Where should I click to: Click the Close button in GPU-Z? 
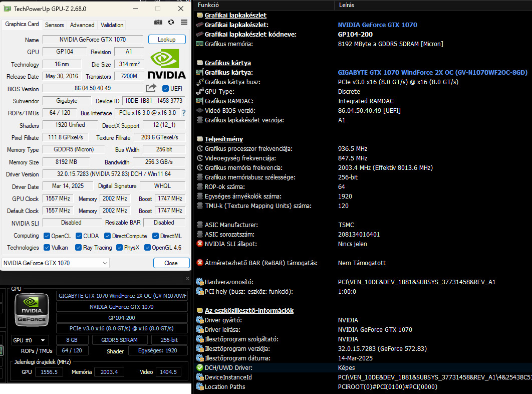click(171, 263)
